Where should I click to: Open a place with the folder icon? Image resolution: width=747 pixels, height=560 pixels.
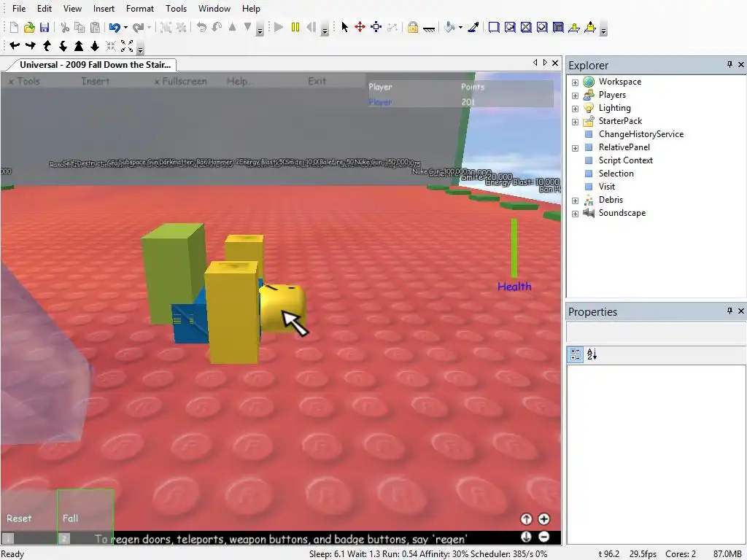click(x=29, y=28)
